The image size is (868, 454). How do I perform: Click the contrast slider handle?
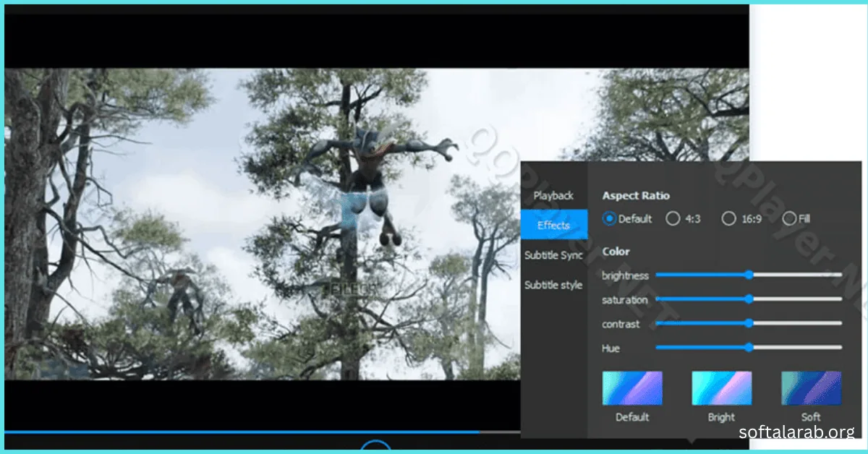click(749, 323)
